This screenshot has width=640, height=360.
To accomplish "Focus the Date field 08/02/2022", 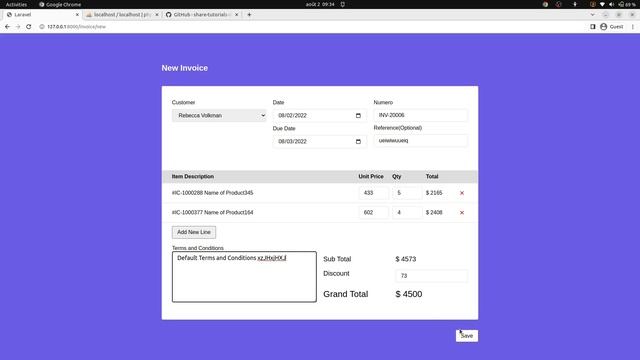I will click(320, 116).
